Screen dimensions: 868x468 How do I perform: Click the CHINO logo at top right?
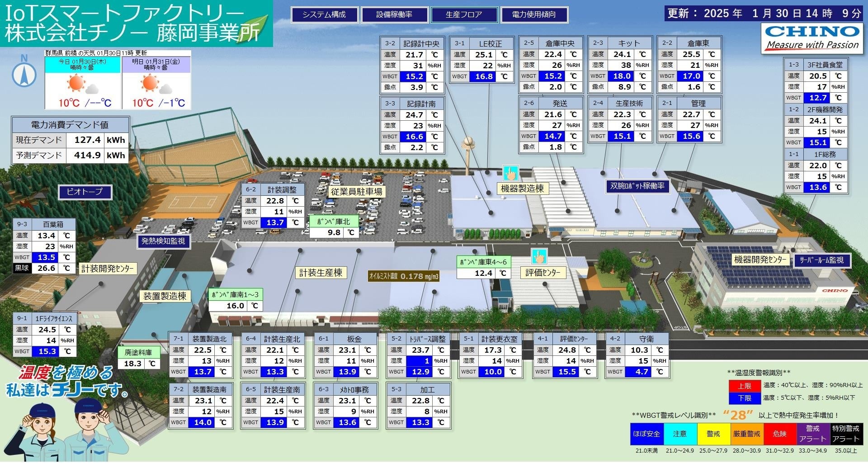point(812,38)
